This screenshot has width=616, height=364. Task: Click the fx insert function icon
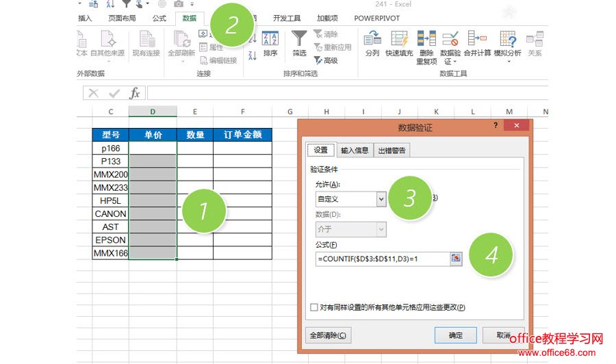point(134,93)
